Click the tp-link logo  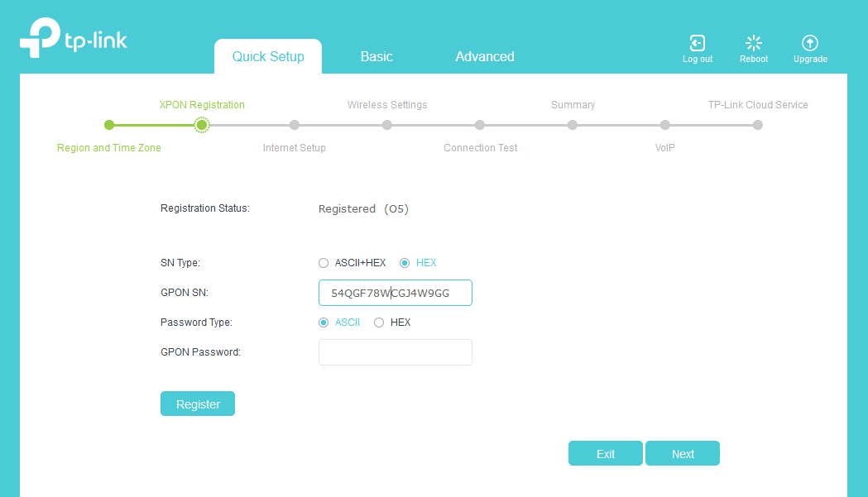73,38
